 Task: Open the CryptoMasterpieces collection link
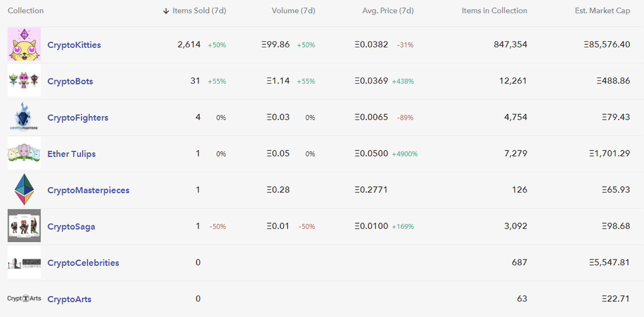[x=88, y=190]
